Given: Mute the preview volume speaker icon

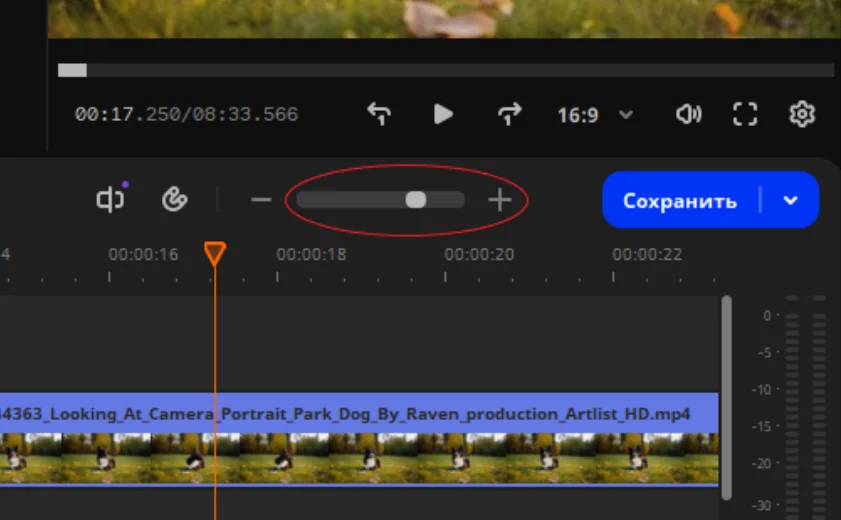Looking at the screenshot, I should [x=689, y=114].
